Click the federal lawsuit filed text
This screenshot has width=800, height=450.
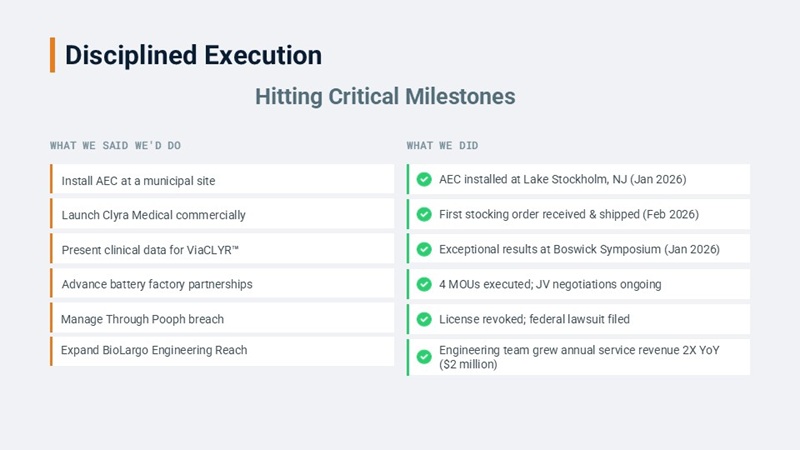[x=580, y=319]
